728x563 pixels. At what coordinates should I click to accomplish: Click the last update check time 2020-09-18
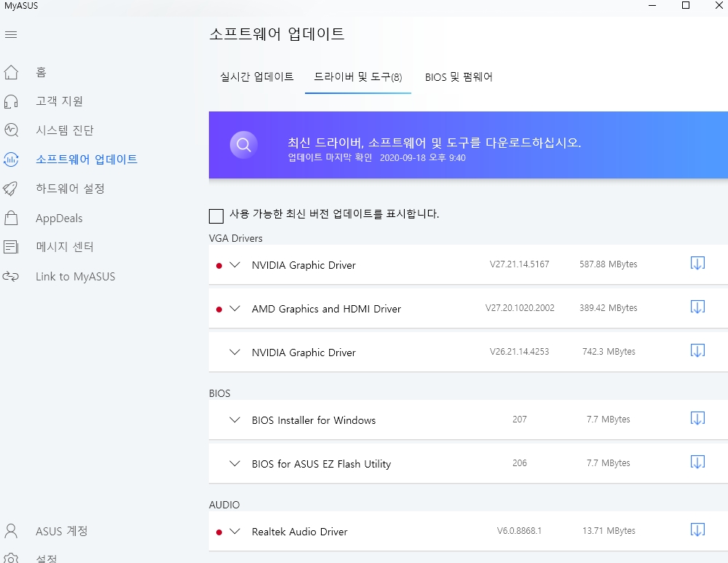pyautogui.click(x=422, y=158)
